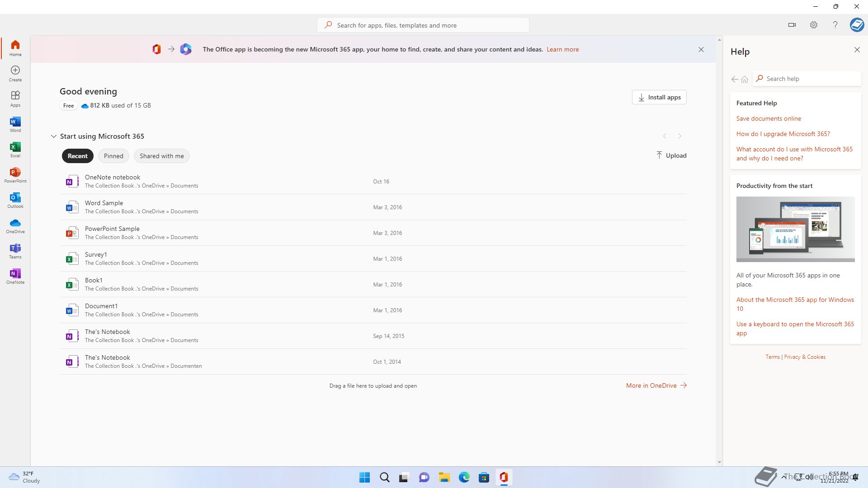Image resolution: width=868 pixels, height=488 pixels.
Task: Open Learn more link in banner
Action: click(x=562, y=49)
